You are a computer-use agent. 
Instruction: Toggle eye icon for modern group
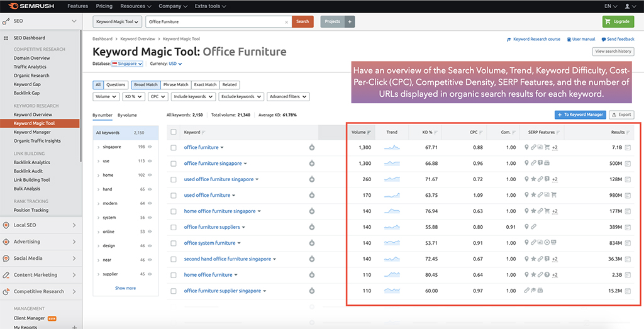tap(150, 203)
